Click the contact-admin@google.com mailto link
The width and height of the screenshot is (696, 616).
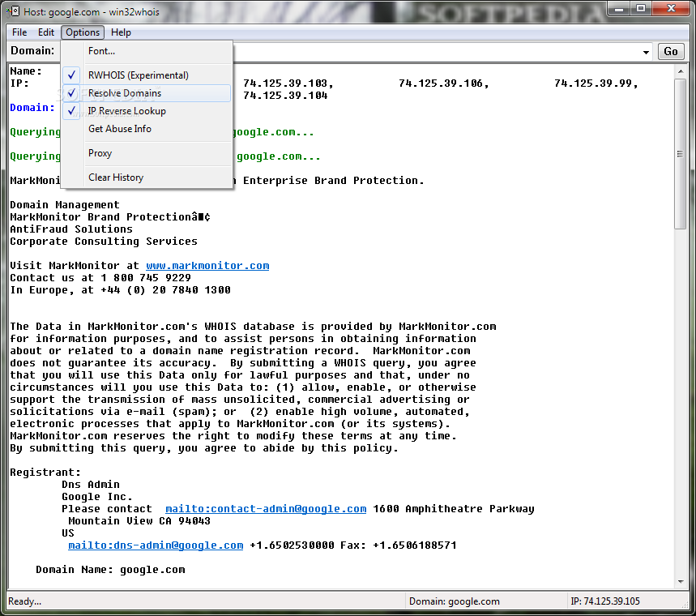[x=266, y=509]
